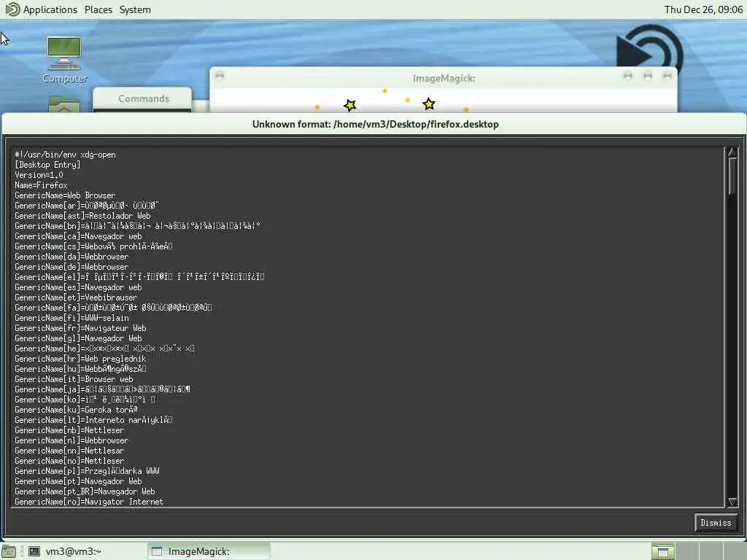Click the clock showing Thu Dec 26

(x=703, y=9)
